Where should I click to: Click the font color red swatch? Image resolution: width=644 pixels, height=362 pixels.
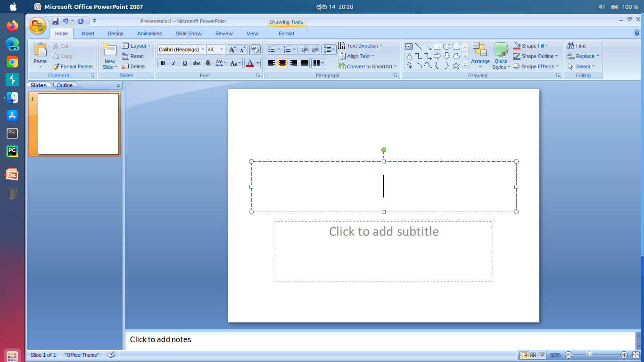[x=250, y=63]
